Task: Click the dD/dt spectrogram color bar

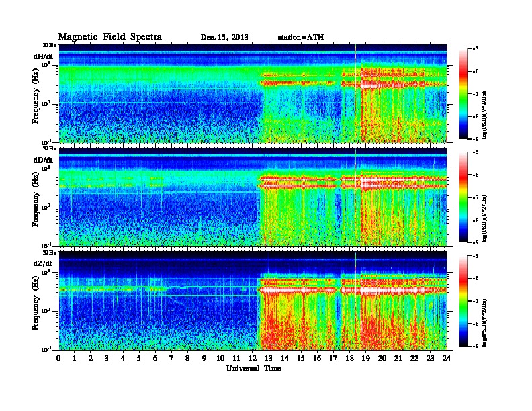Action: [x=463, y=197]
